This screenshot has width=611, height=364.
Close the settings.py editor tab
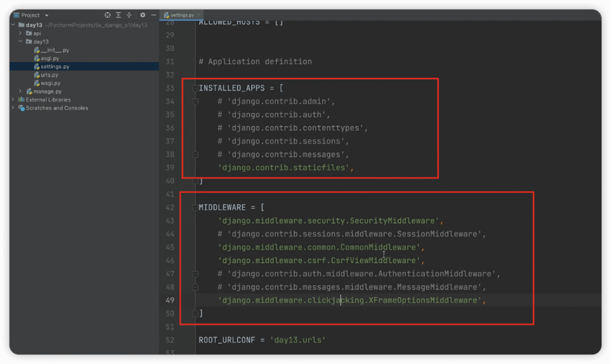point(199,14)
